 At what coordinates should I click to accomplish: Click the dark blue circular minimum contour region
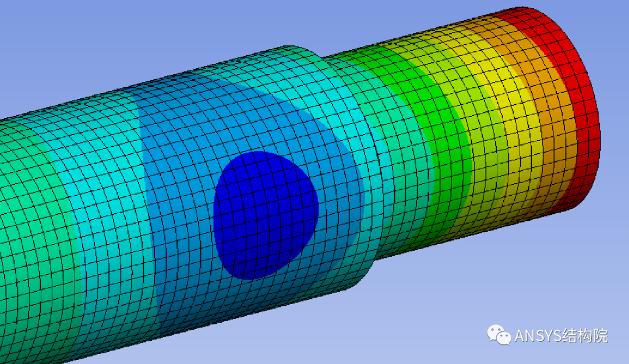(x=266, y=215)
